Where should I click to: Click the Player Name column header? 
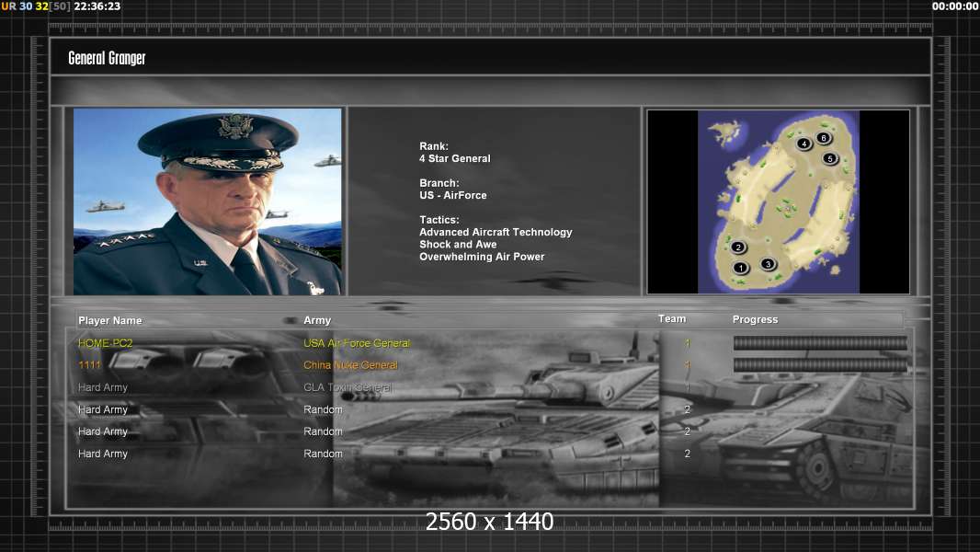pos(110,320)
